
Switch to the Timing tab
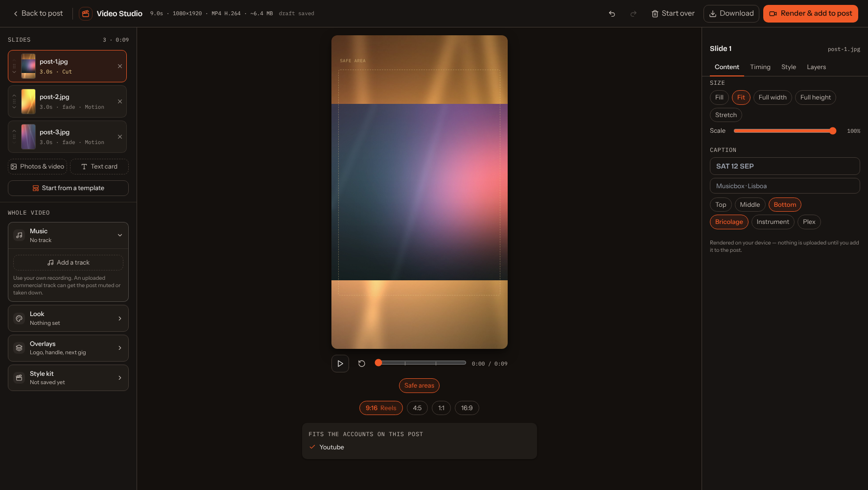(x=760, y=67)
